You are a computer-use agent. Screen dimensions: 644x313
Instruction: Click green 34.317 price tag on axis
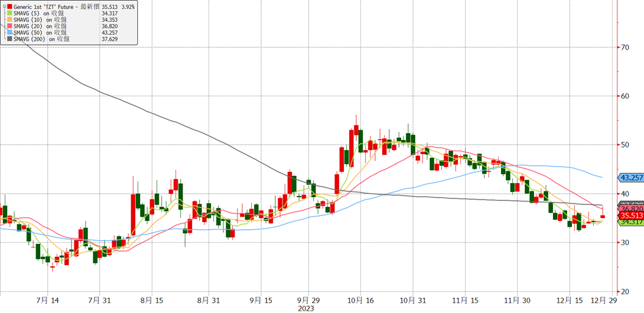tap(630, 222)
